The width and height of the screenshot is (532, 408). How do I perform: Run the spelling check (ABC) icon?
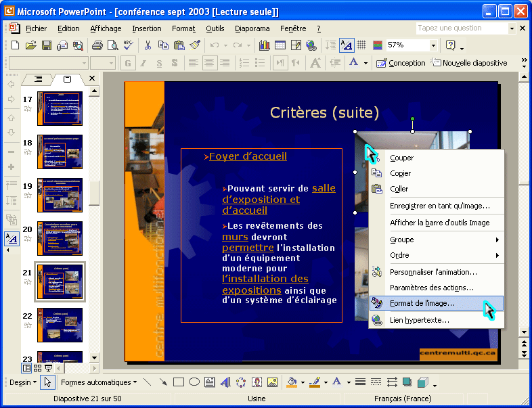point(128,45)
